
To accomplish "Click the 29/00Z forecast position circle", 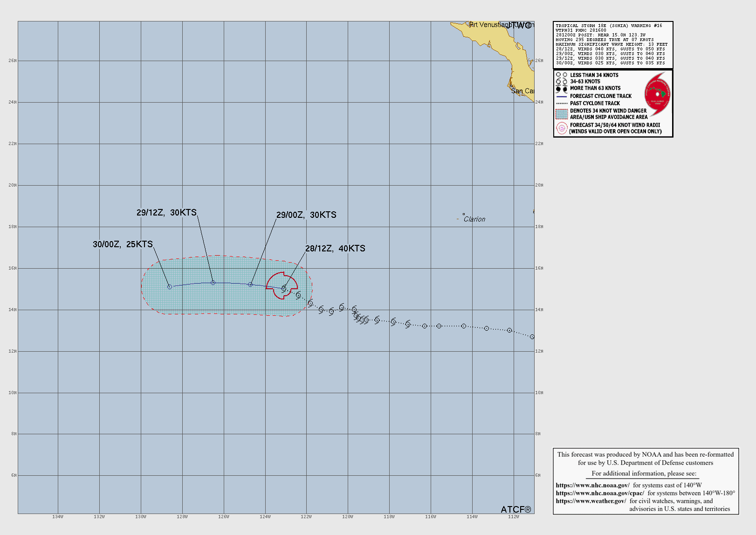I will coord(250,285).
